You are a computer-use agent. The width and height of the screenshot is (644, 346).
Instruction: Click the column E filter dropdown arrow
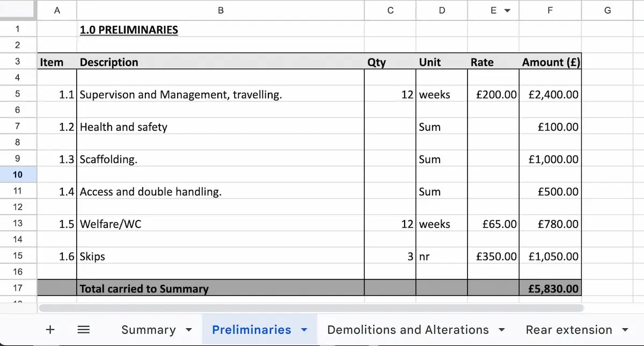coord(507,11)
